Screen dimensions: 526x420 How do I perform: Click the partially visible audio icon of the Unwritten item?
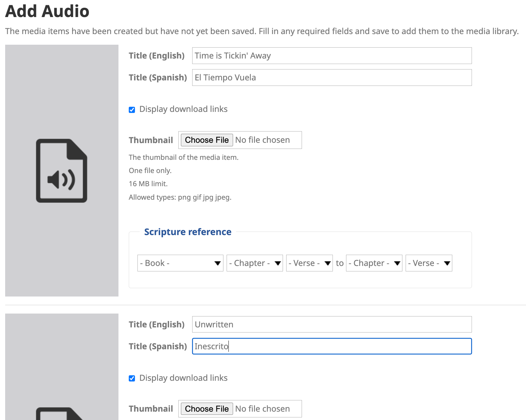60,414
